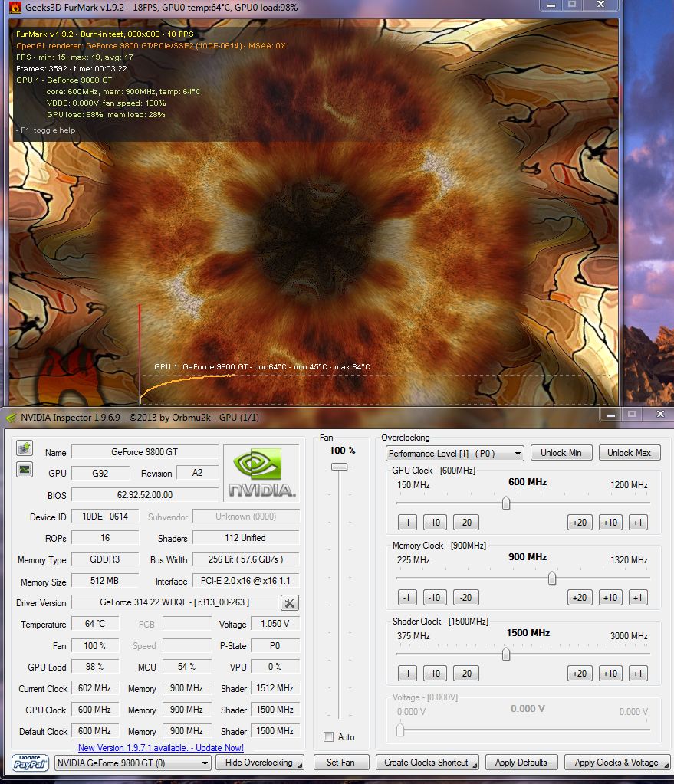674x784 pixels.
Task: Click the PayPal Donate button
Action: coord(31,763)
